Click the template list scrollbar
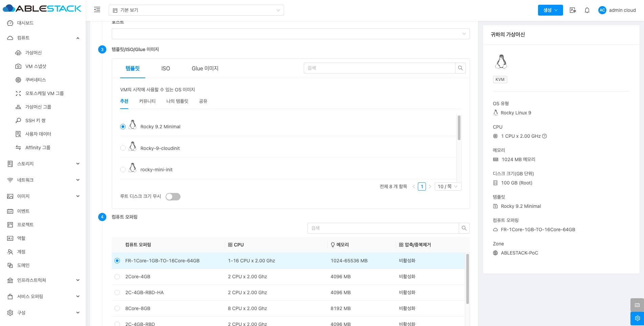The width and height of the screenshot is (644, 326). point(459,128)
